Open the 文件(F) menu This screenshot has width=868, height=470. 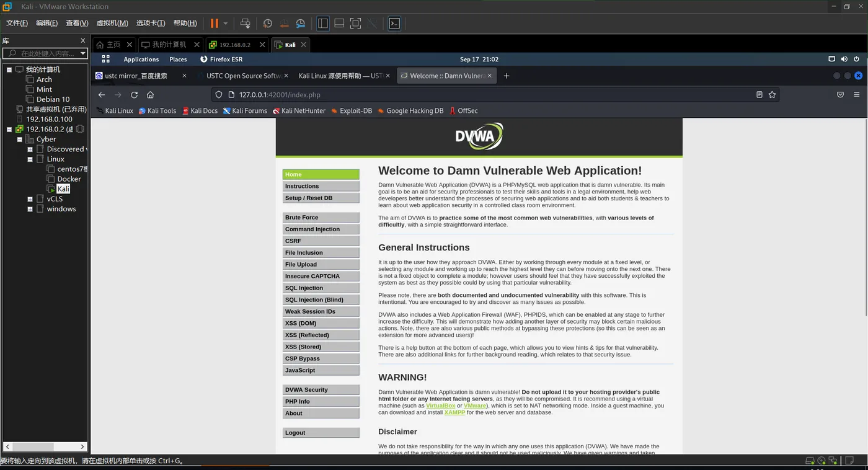point(17,23)
